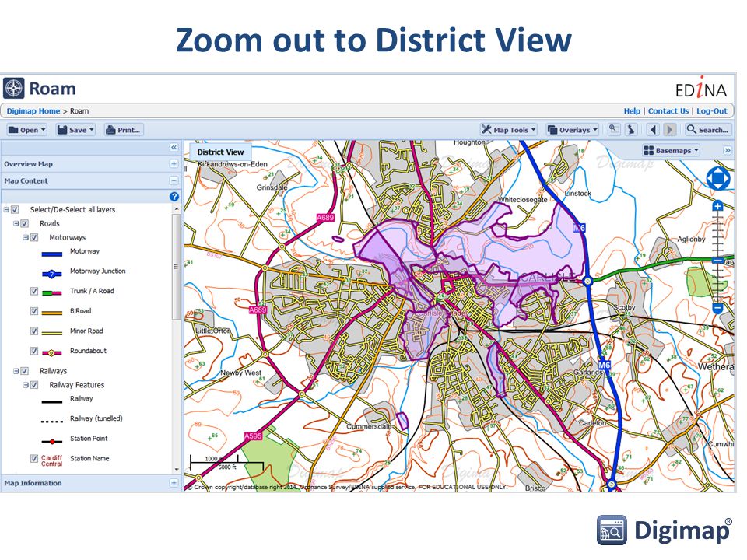Click the Railway black line legend symbol
The height and width of the screenshot is (560, 747).
(52, 402)
